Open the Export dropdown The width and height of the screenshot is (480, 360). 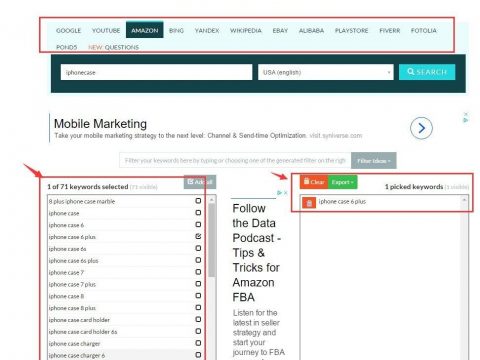click(343, 182)
